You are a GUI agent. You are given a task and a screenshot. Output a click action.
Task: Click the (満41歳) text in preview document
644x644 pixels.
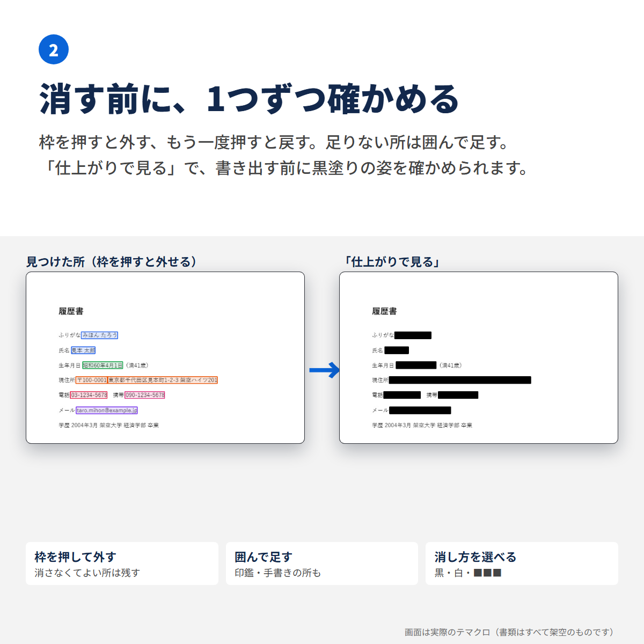pos(450,365)
